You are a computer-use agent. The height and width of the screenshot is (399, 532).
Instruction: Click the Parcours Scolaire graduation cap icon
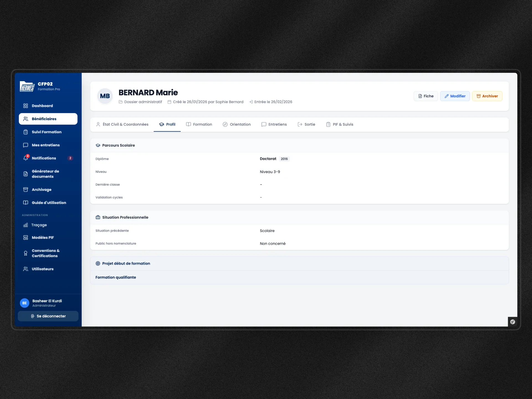coord(98,145)
